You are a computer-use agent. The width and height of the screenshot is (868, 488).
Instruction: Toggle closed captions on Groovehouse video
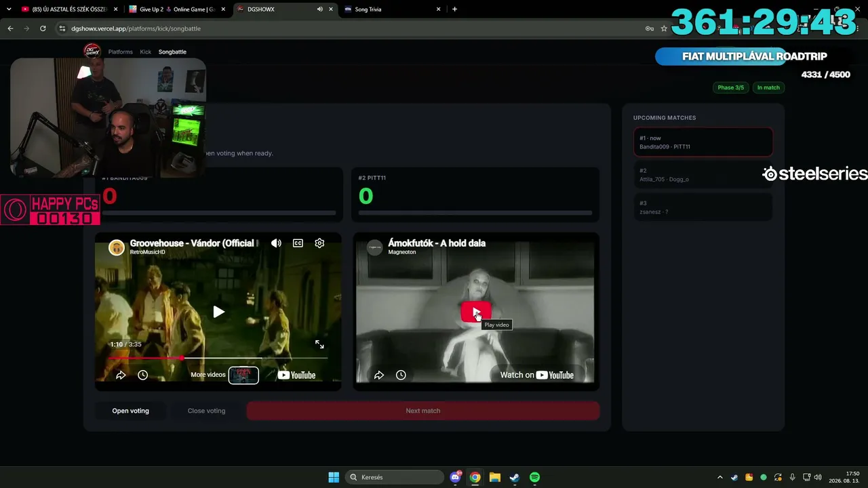click(x=298, y=243)
